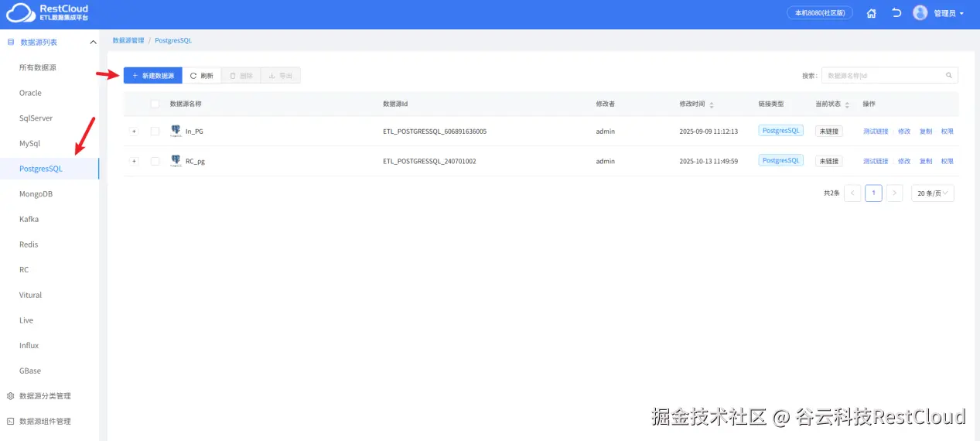
Task: Click the In_PG PostgreSQL elephant icon
Action: point(176,131)
